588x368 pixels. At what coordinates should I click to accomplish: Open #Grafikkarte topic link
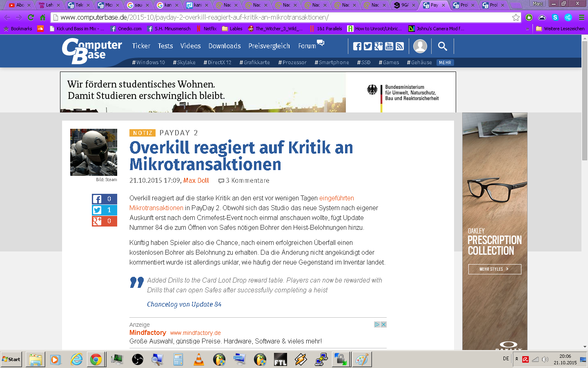254,63
